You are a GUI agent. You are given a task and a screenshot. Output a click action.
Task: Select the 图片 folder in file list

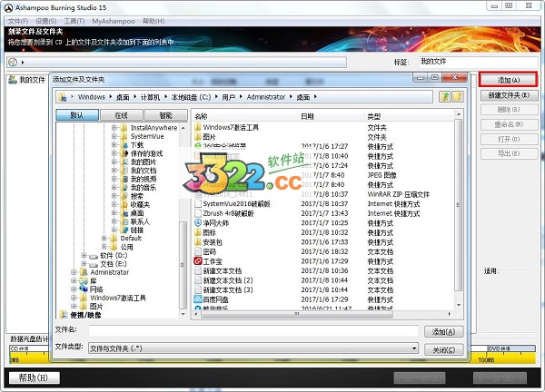[205, 137]
